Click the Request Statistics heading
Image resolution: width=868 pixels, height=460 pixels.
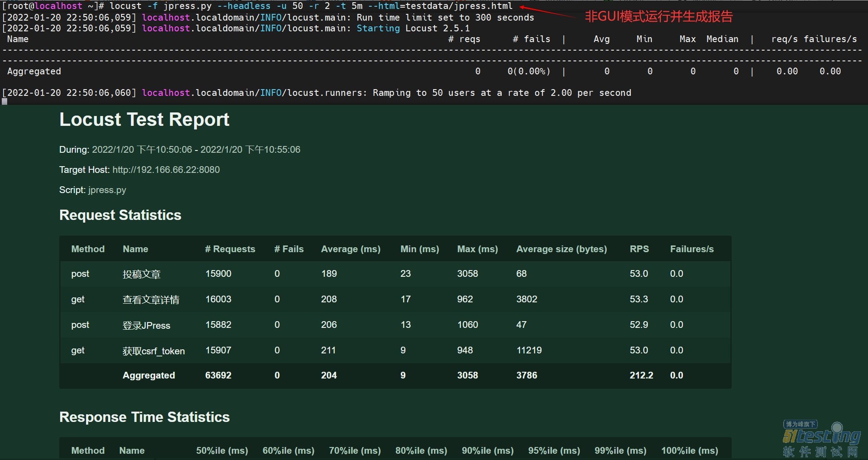point(120,215)
